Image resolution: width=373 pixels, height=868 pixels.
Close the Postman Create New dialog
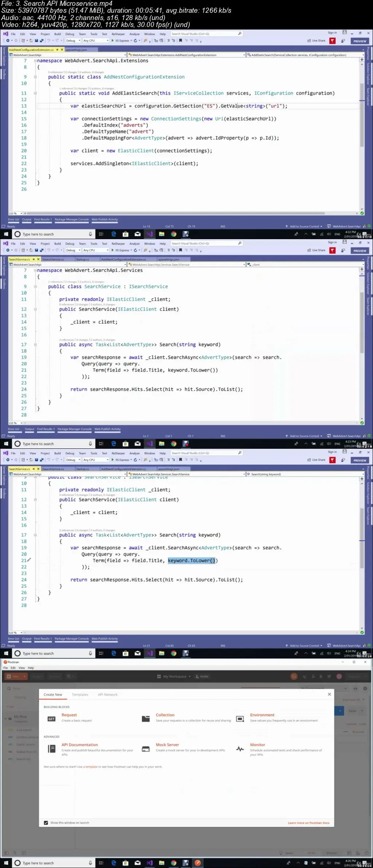[x=329, y=694]
